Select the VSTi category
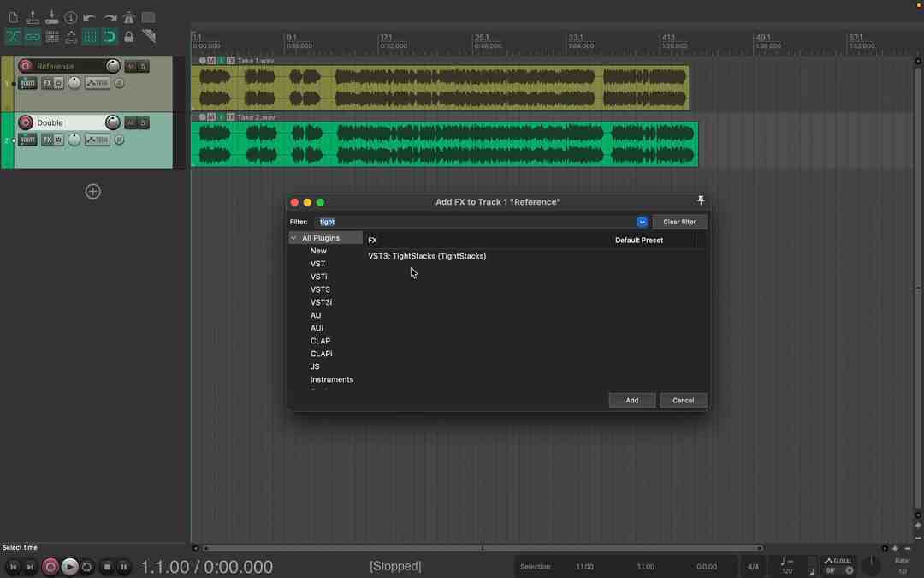 [x=319, y=277]
